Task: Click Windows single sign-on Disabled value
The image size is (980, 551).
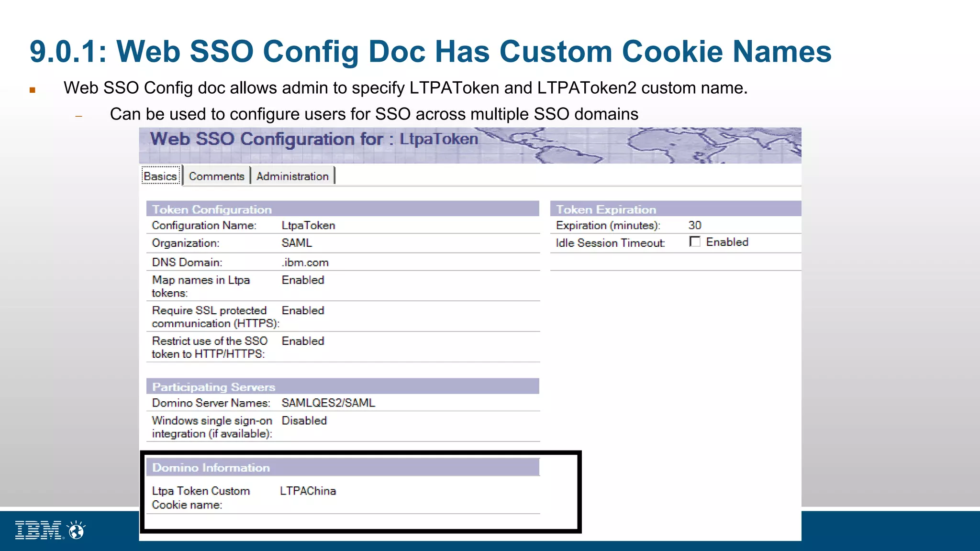Action: (304, 420)
